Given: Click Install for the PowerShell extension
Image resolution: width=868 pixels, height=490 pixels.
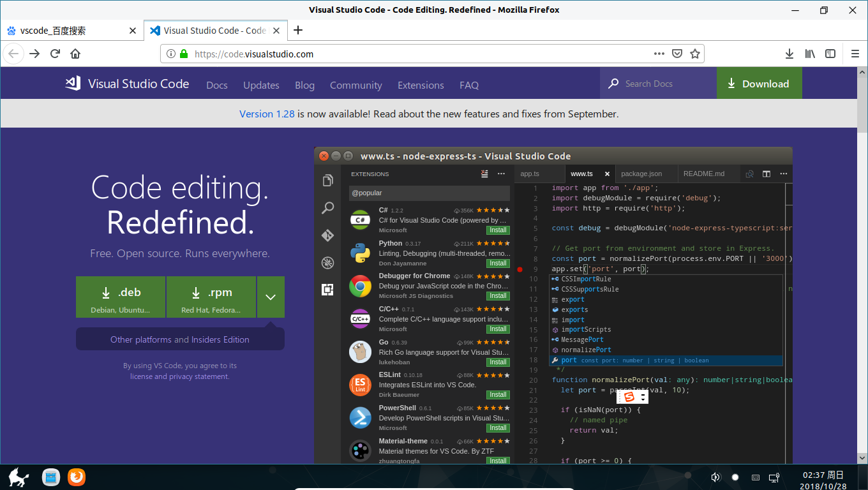Looking at the screenshot, I should [x=498, y=428].
